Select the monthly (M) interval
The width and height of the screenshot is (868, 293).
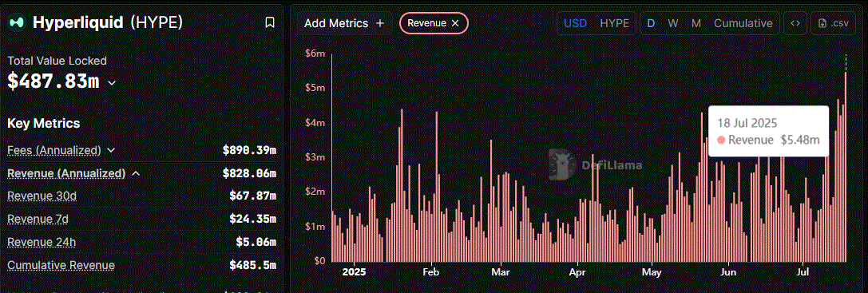pyautogui.click(x=696, y=23)
